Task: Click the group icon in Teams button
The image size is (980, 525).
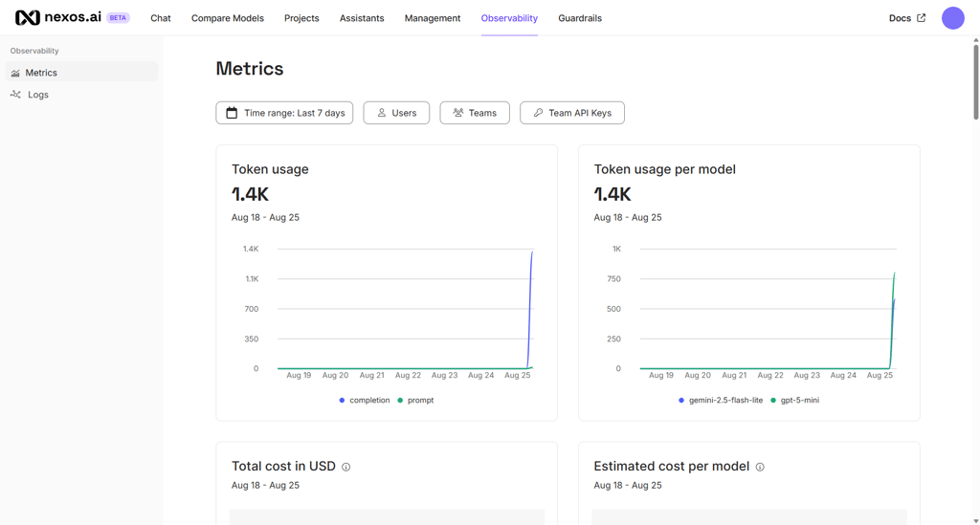Action: pos(458,113)
